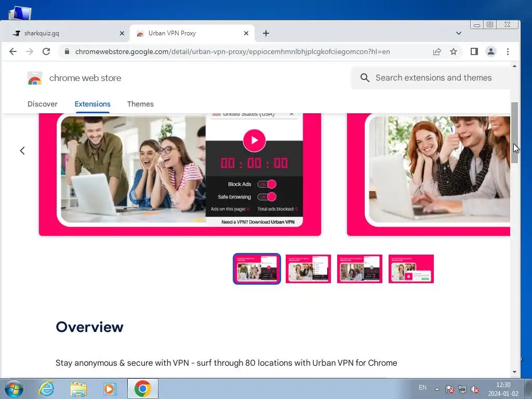Image resolution: width=532 pixels, height=399 pixels.
Task: Bookmark this page with the star icon
Action: (x=453, y=51)
